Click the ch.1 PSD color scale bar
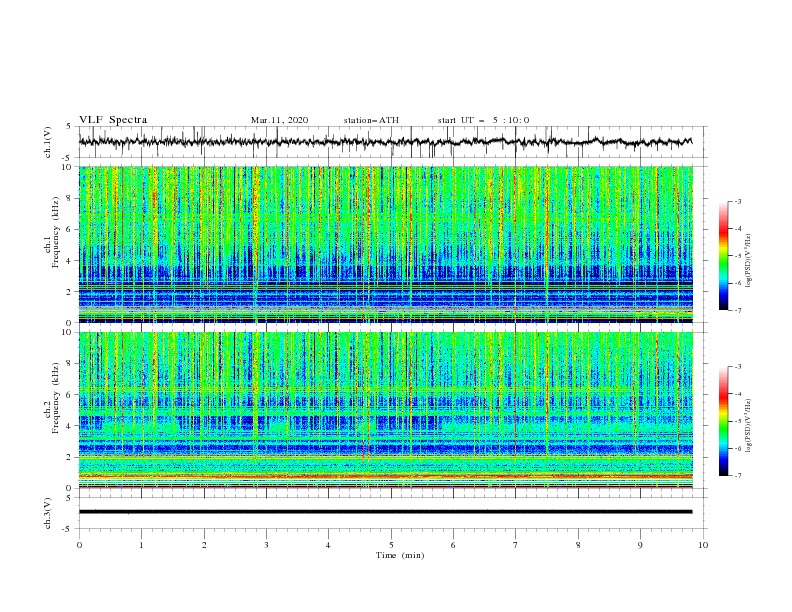Screen dimensions: 792x612 click(x=723, y=256)
